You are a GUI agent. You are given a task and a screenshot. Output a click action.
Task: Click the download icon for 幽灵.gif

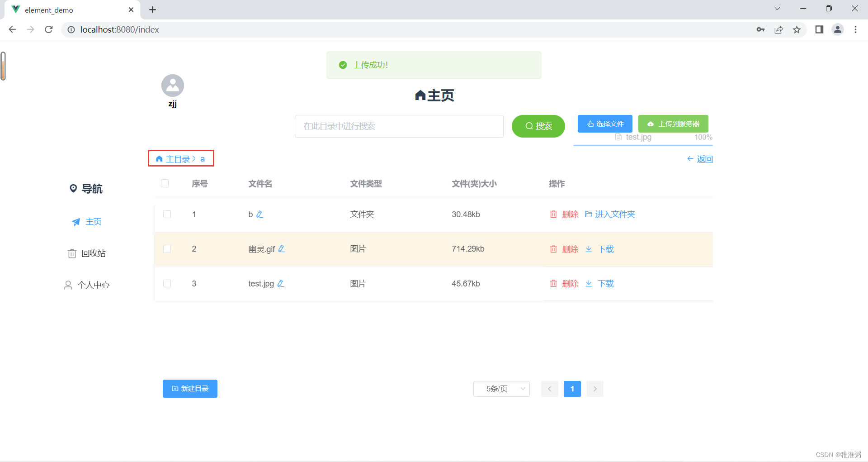coord(589,249)
